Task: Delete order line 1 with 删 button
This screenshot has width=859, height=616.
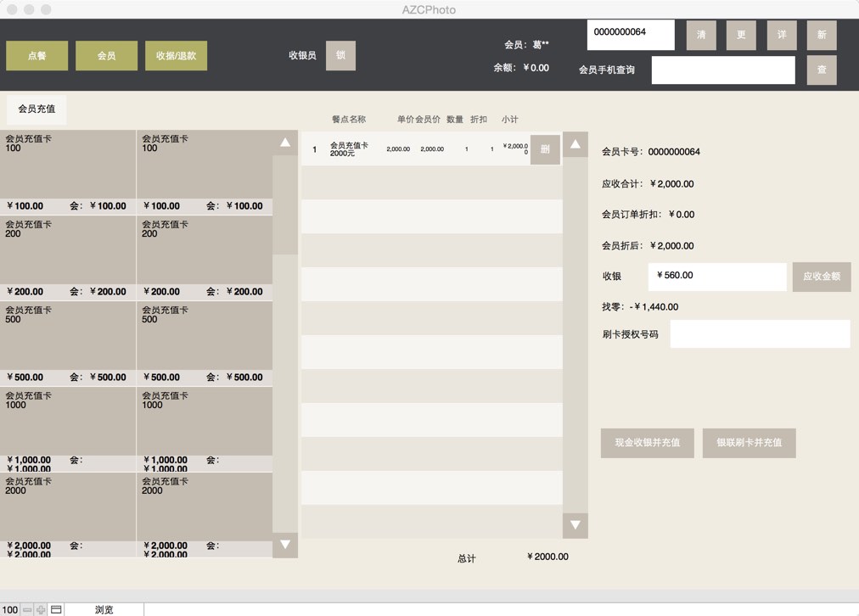Action: (545, 149)
